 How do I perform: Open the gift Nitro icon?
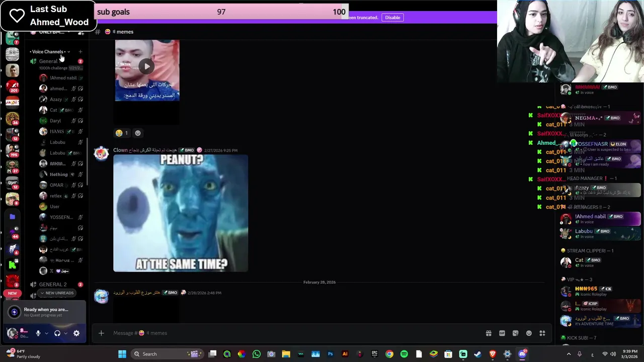489,333
